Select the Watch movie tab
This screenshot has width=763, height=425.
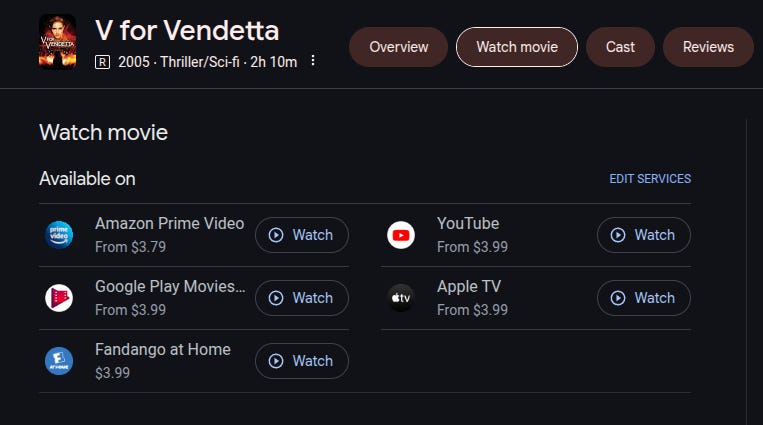coord(517,47)
